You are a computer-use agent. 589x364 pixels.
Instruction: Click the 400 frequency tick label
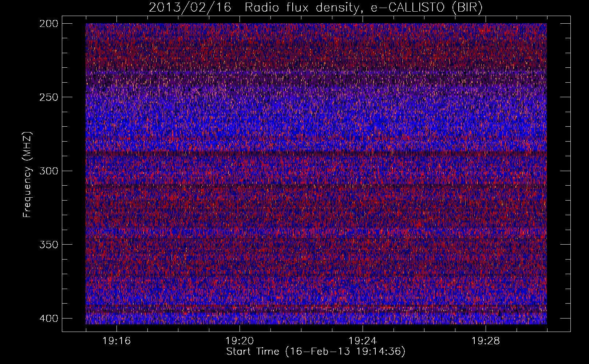(48, 318)
